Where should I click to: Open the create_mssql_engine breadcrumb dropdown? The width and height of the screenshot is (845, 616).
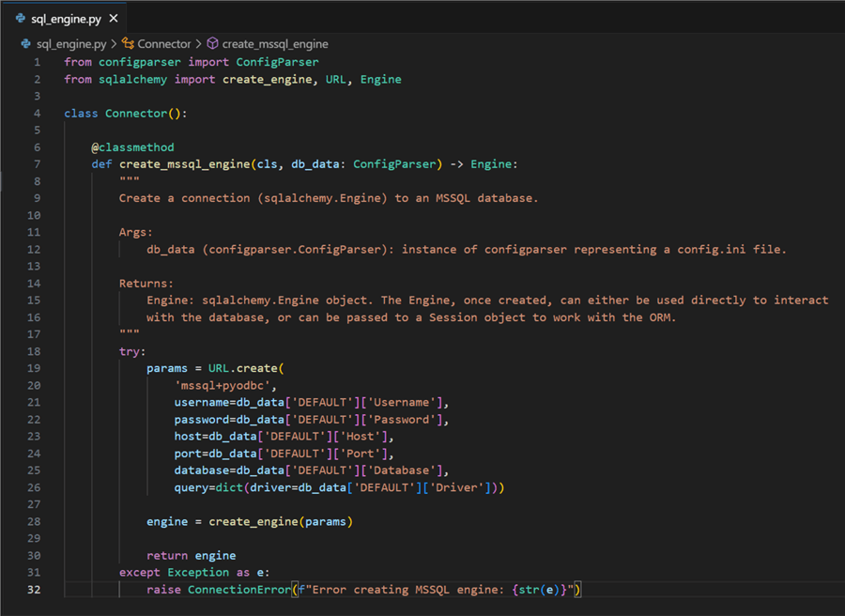(277, 43)
